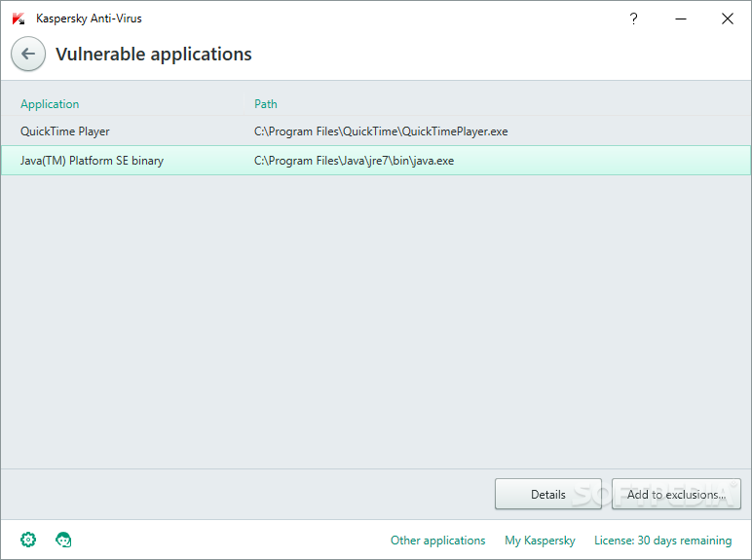Viewport: 752px width, 560px height.
Task: Open settings via the gear icon
Action: coord(28,540)
